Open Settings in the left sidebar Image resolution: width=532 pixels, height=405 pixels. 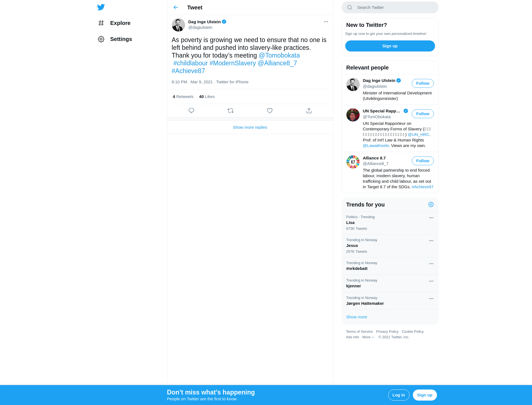[x=115, y=39]
